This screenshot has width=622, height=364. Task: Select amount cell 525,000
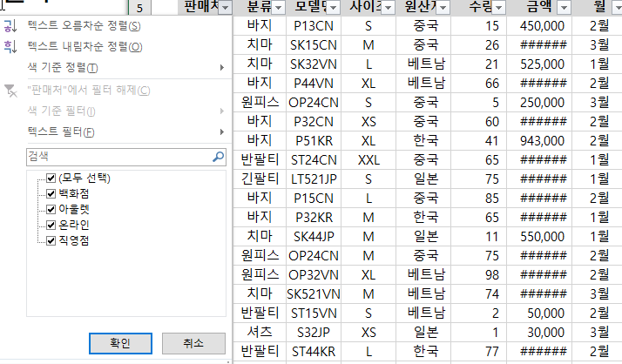tap(539, 64)
